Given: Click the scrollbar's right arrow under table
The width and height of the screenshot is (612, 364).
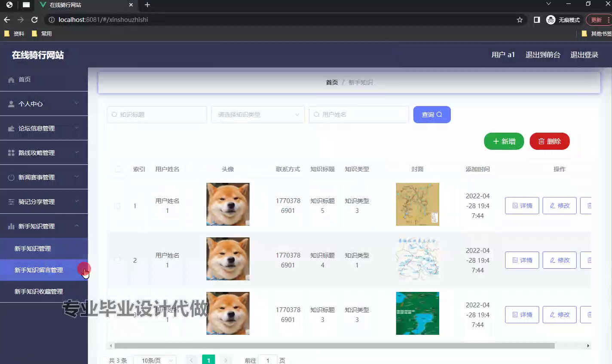Looking at the screenshot, I should pos(588,346).
